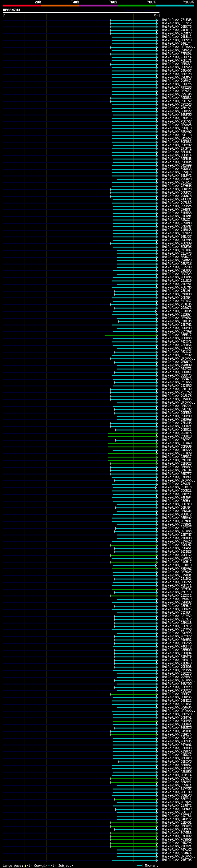
Task: Click the hit label UniRef100_Q5NNT6
Action: pos(177,362)
